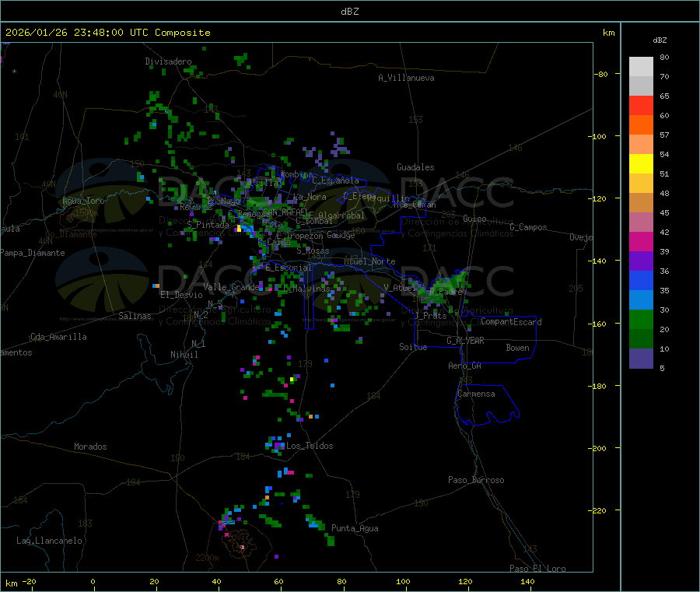
Task: Click the 100 km horizontal axis tick
Action: pyautogui.click(x=403, y=581)
